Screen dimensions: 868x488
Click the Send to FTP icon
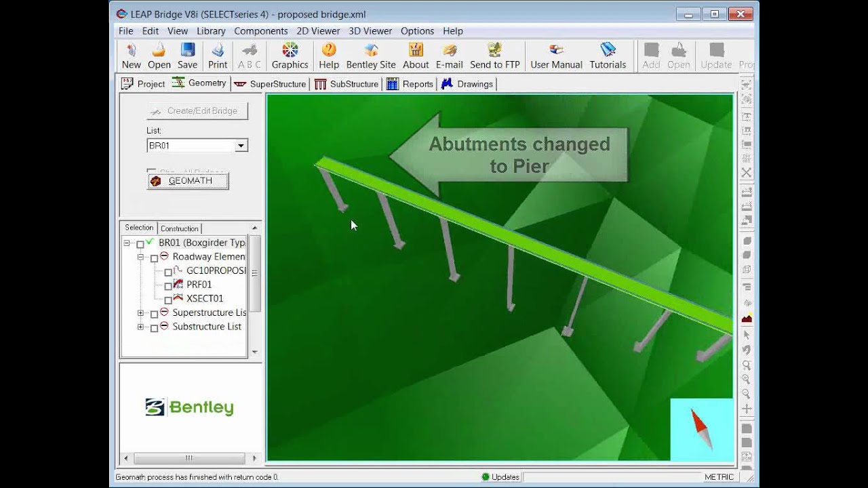point(495,49)
